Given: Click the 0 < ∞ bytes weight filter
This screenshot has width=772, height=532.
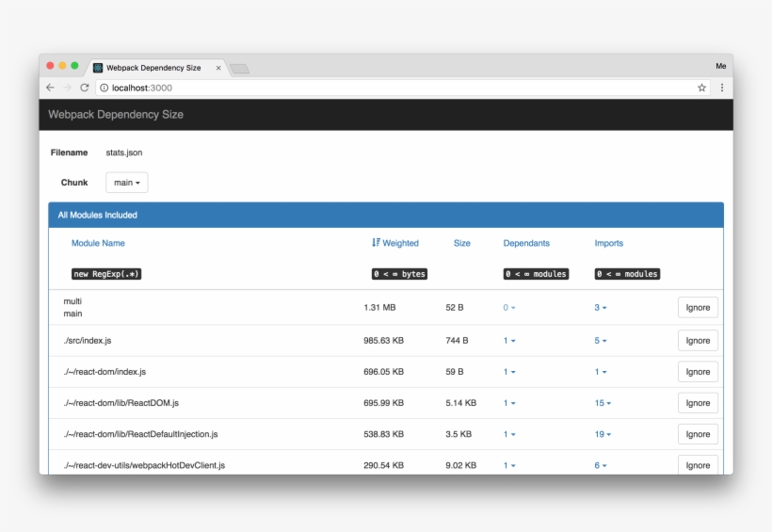Looking at the screenshot, I should coord(399,274).
